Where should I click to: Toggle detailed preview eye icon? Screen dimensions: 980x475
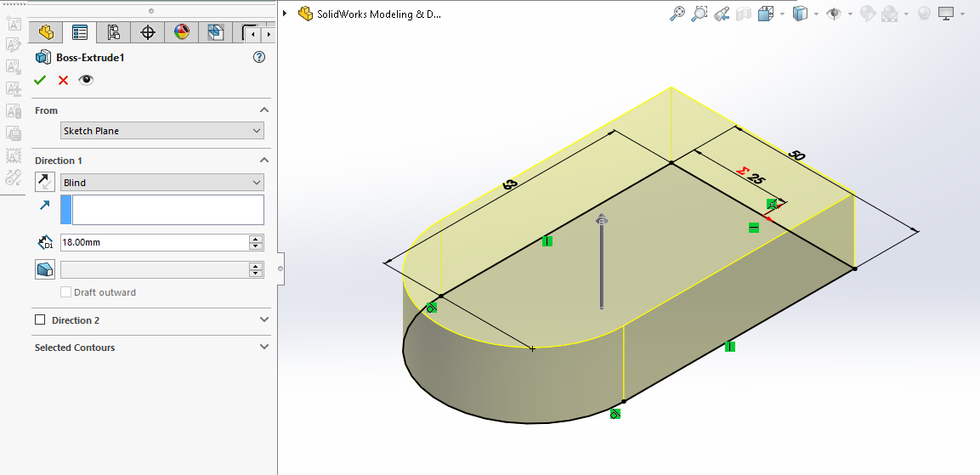86,80
